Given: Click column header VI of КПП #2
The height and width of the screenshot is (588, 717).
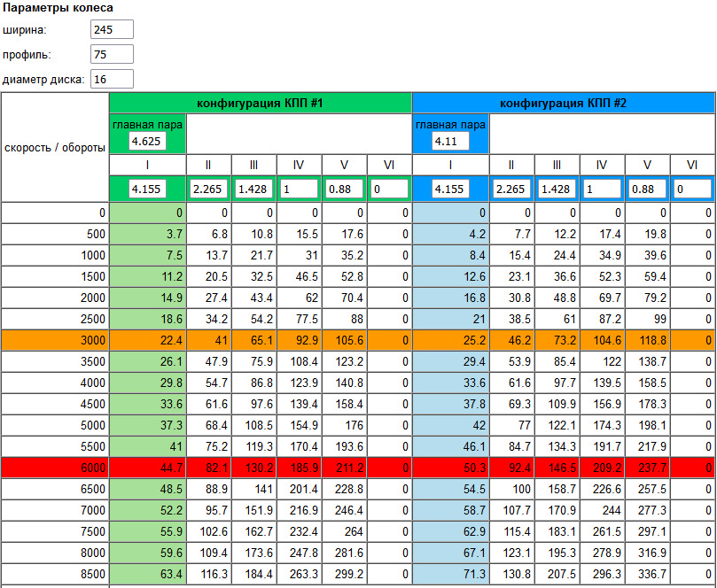Looking at the screenshot, I should [692, 165].
